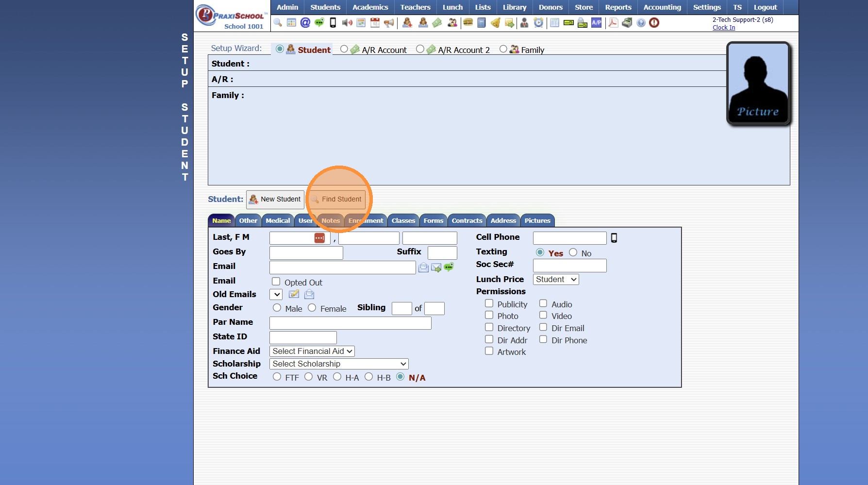The height and width of the screenshot is (485, 868).
Task: Click the hamburger lunch icon in toolbar
Action: point(468,23)
